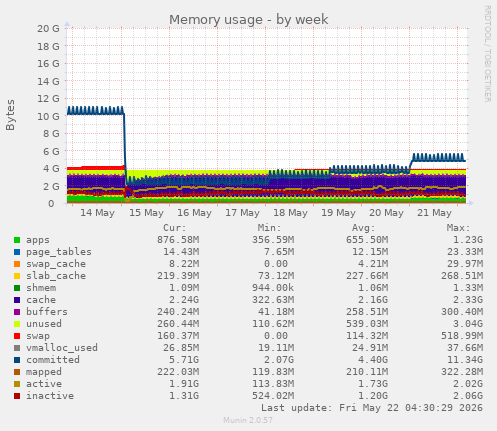The image size is (497, 431).
Task: Click the brown mapped legend swatch
Action: point(17,372)
